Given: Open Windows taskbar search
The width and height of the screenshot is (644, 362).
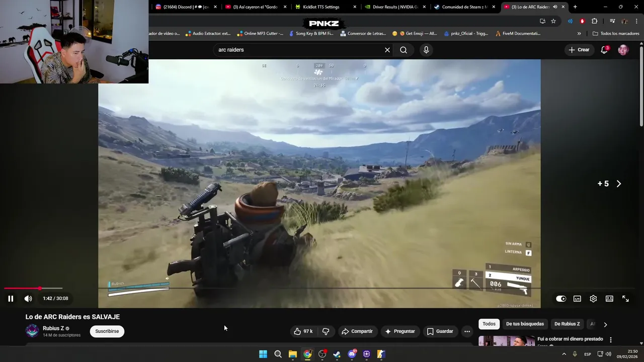Looking at the screenshot, I should 278,354.
